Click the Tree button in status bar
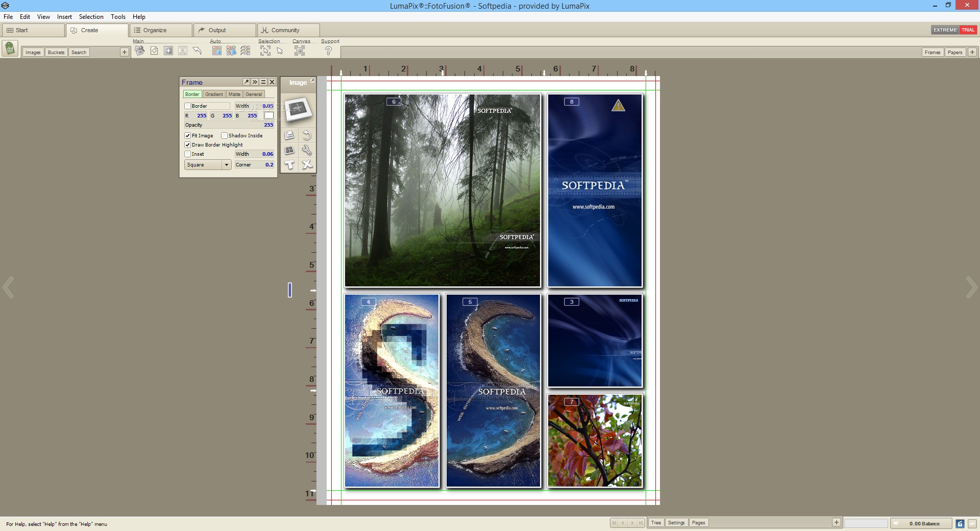 [656, 523]
